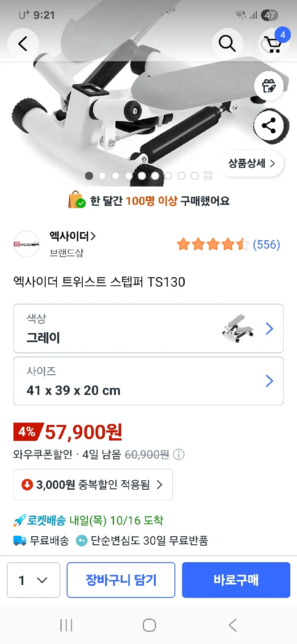Viewport: 297px width, 644px height.
Task: Open the quantity dropdown
Action: tap(34, 580)
